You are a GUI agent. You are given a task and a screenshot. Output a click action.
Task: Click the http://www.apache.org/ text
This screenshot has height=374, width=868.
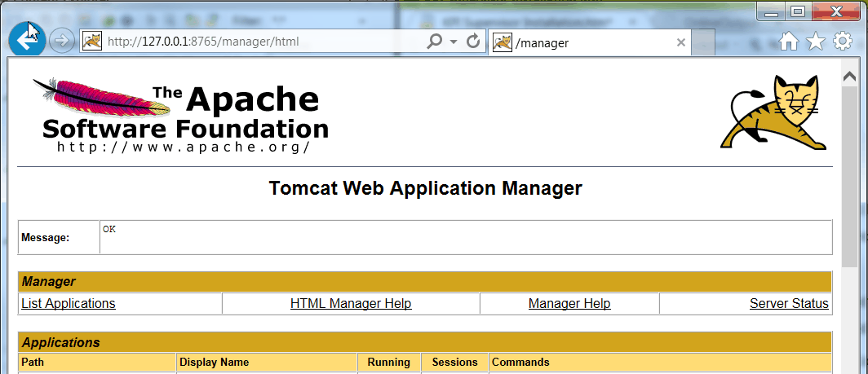[184, 147]
